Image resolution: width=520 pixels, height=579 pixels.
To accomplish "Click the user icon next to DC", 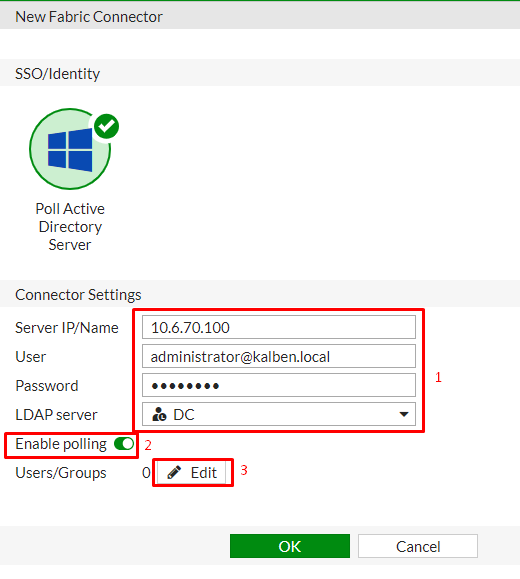I will pos(159,414).
